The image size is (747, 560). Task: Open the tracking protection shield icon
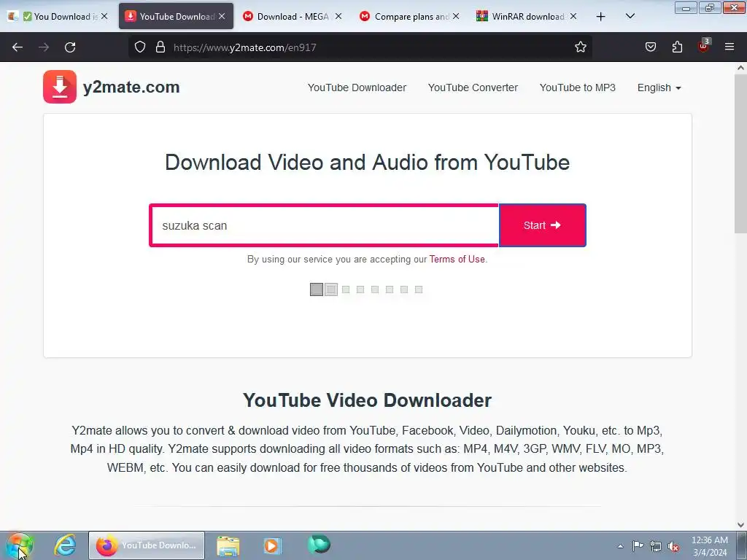pos(139,47)
